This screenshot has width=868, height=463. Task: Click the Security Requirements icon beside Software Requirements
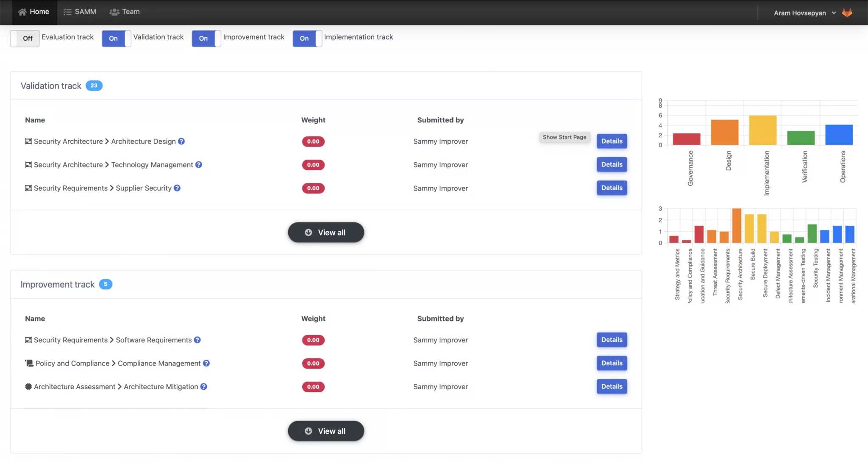coord(28,340)
